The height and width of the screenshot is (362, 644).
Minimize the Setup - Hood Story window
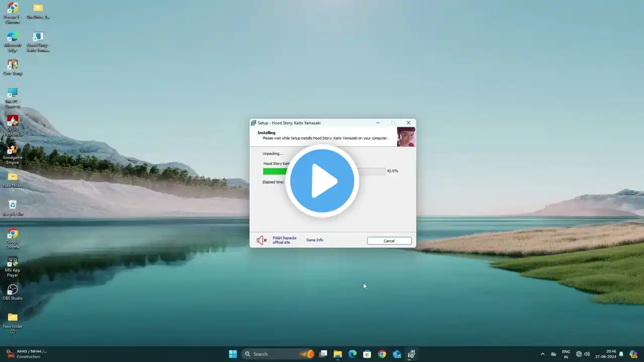click(378, 123)
